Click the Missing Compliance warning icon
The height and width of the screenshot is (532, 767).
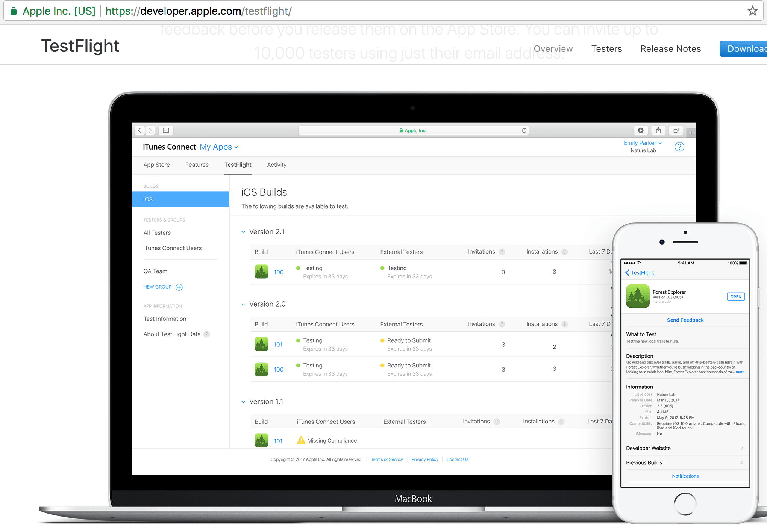301,440
